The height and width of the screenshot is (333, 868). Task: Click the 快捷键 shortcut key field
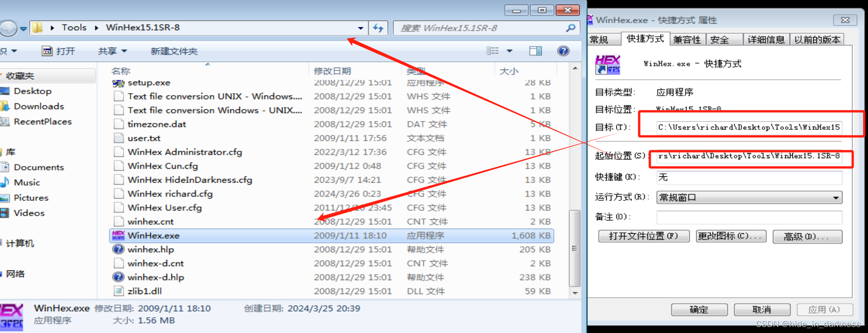point(749,177)
